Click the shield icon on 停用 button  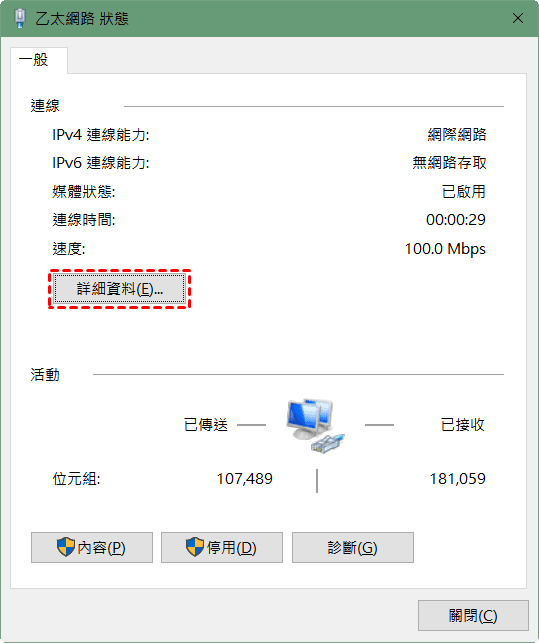(x=195, y=547)
